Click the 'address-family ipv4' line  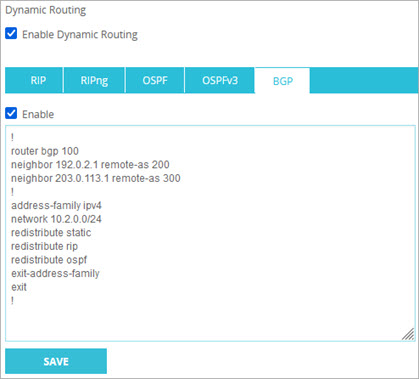[x=56, y=206]
